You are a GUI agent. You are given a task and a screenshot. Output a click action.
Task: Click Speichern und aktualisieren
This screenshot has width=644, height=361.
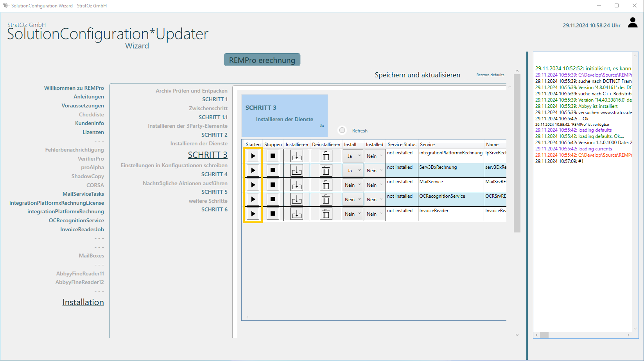(x=417, y=75)
